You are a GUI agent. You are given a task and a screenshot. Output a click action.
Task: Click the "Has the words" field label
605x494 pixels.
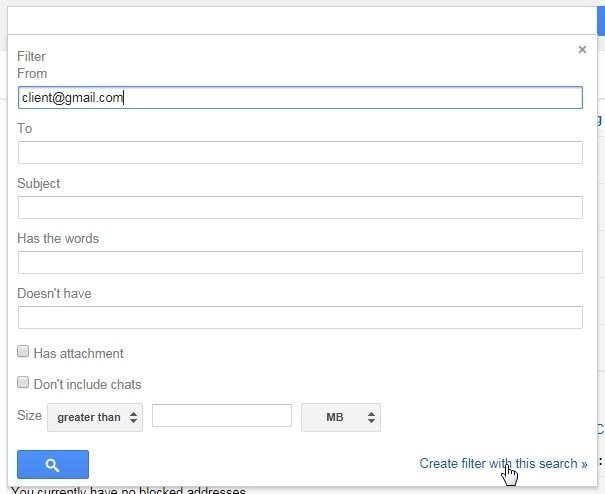click(58, 238)
